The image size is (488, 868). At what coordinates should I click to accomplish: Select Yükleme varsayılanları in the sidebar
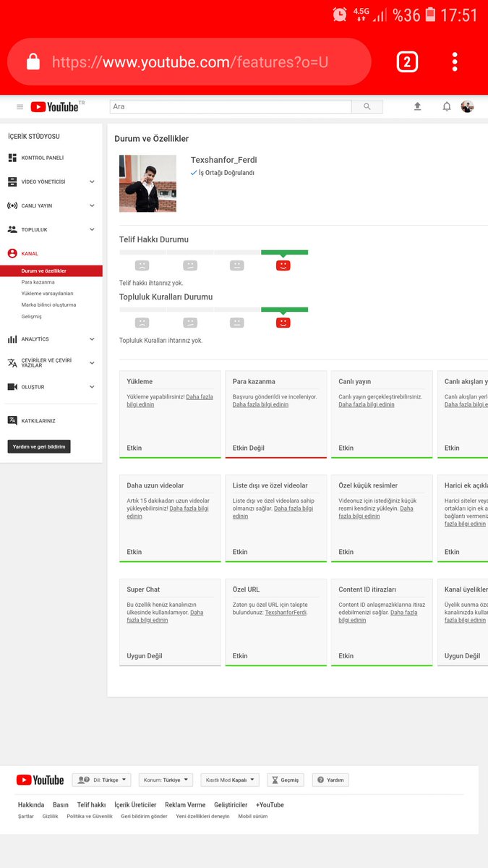[47, 294]
